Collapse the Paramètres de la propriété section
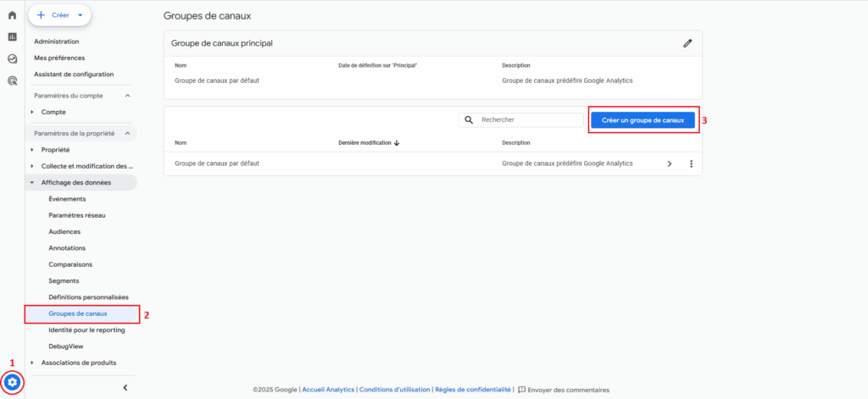The image size is (868, 399). tap(127, 134)
